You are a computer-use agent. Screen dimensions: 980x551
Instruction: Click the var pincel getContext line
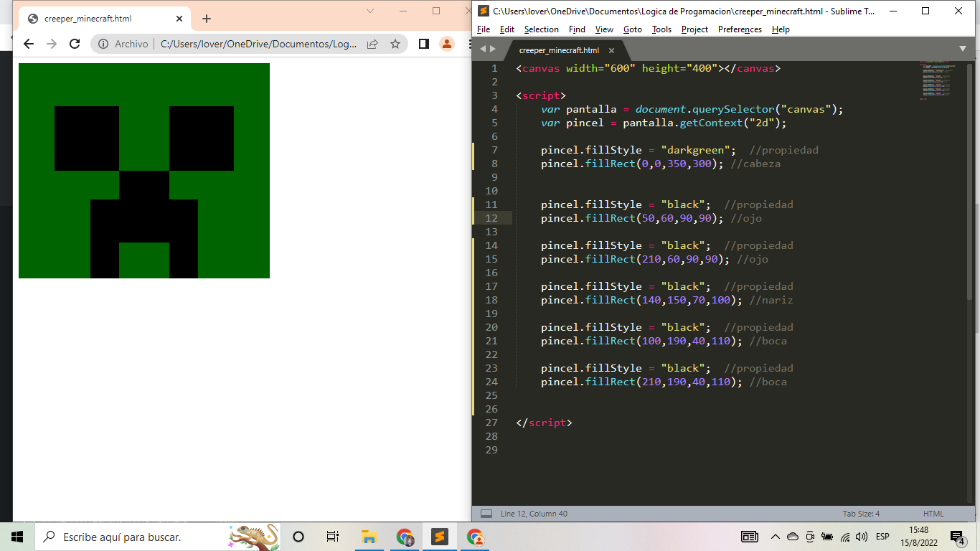tap(664, 123)
